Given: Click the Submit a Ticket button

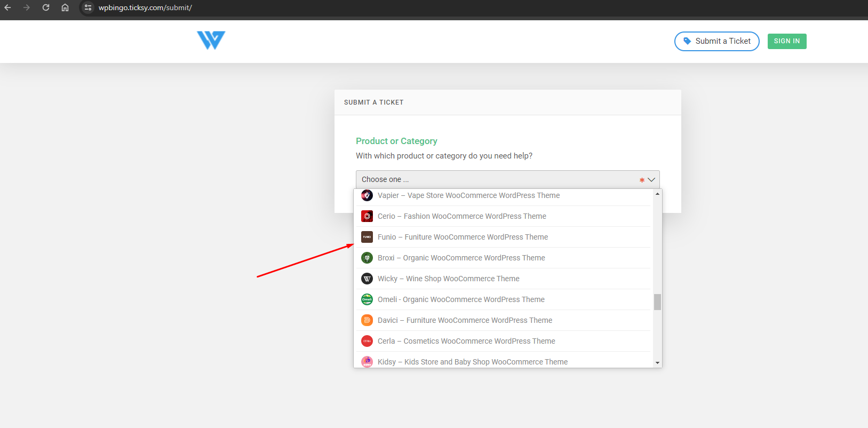Looking at the screenshot, I should point(716,41).
